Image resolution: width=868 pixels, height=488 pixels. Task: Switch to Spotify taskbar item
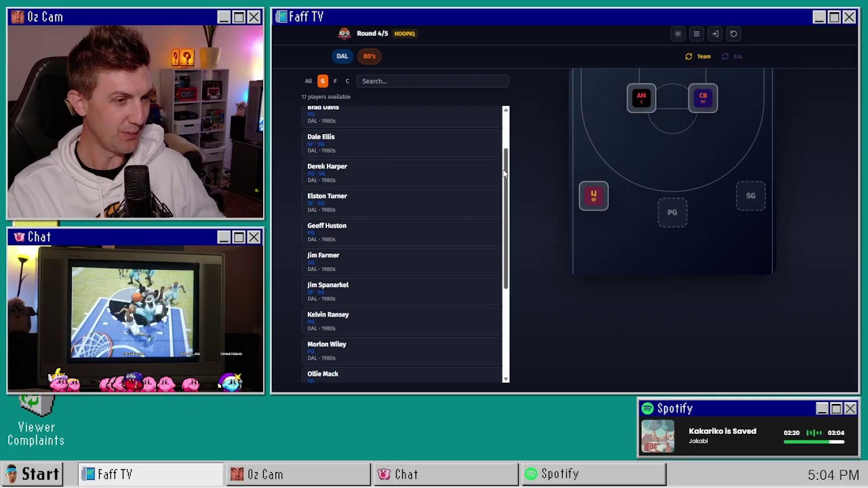pyautogui.click(x=593, y=474)
